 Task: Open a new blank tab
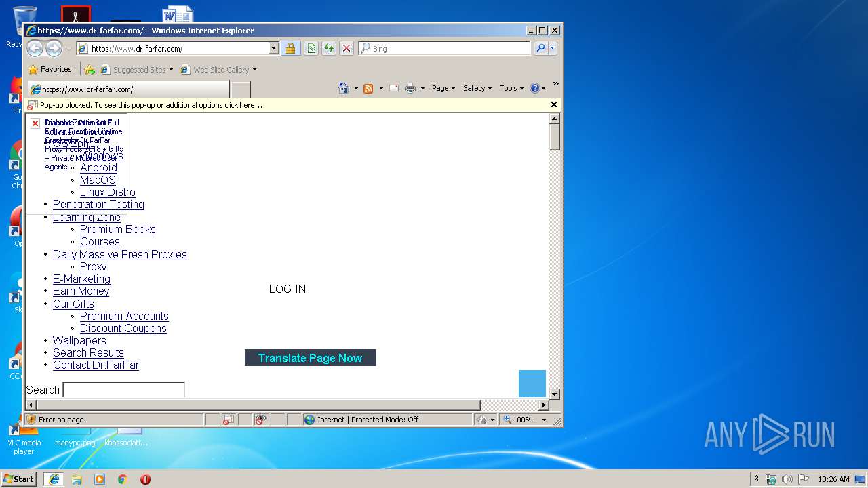point(241,89)
